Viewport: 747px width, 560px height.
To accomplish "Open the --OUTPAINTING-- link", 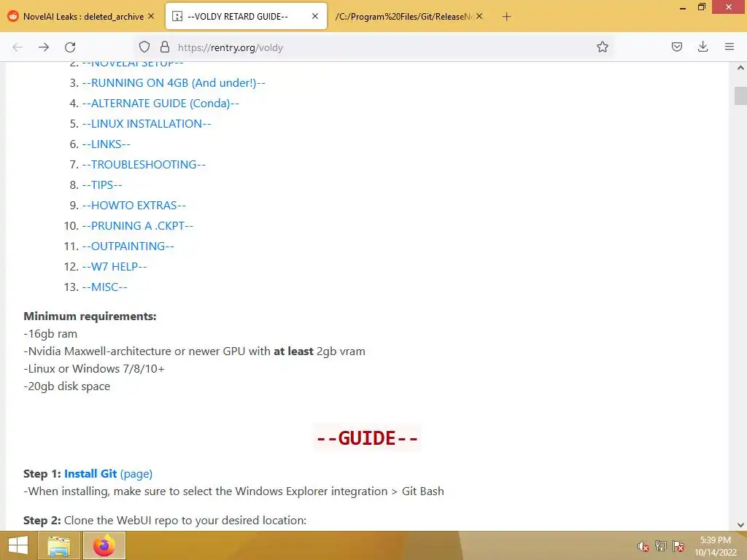I will click(x=128, y=246).
